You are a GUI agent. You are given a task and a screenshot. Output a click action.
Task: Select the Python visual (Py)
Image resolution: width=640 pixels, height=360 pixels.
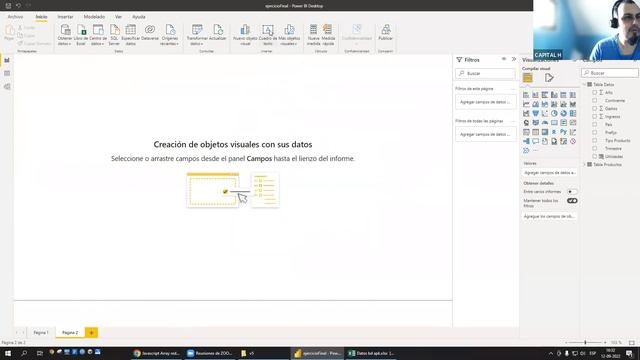tap(564, 132)
